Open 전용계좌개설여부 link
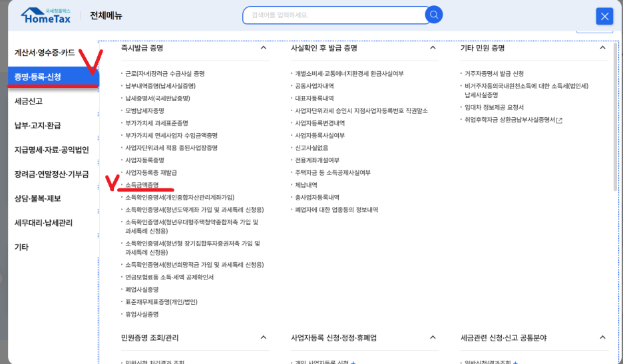Viewport: 623px width, 364px height. [317, 160]
